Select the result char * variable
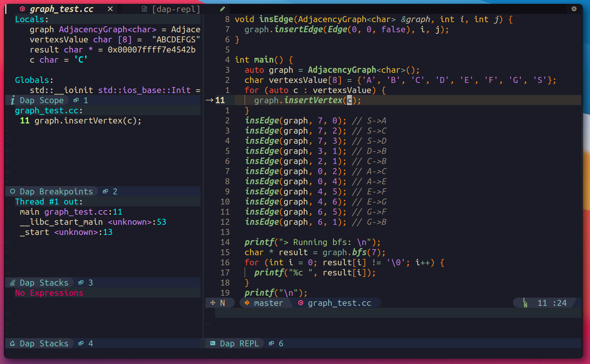The height and width of the screenshot is (364, 590). click(x=113, y=50)
